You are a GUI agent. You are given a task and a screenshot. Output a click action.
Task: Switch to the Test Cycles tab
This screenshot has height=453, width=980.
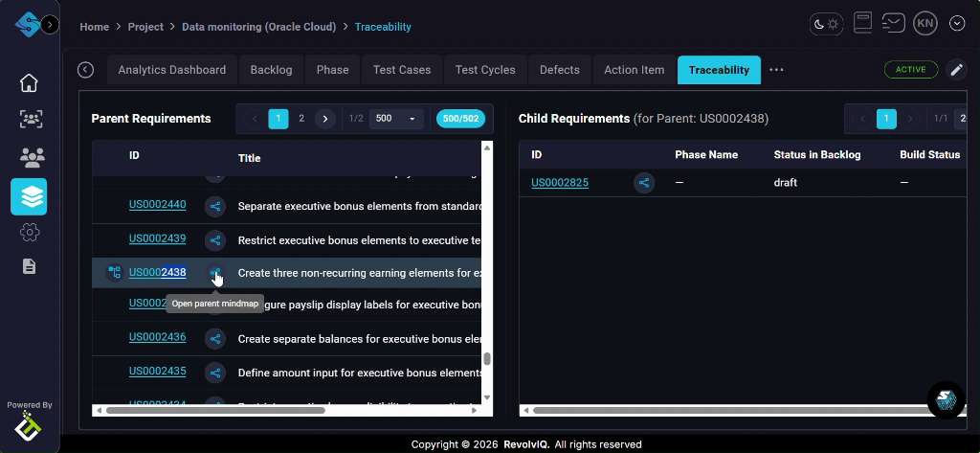(485, 70)
